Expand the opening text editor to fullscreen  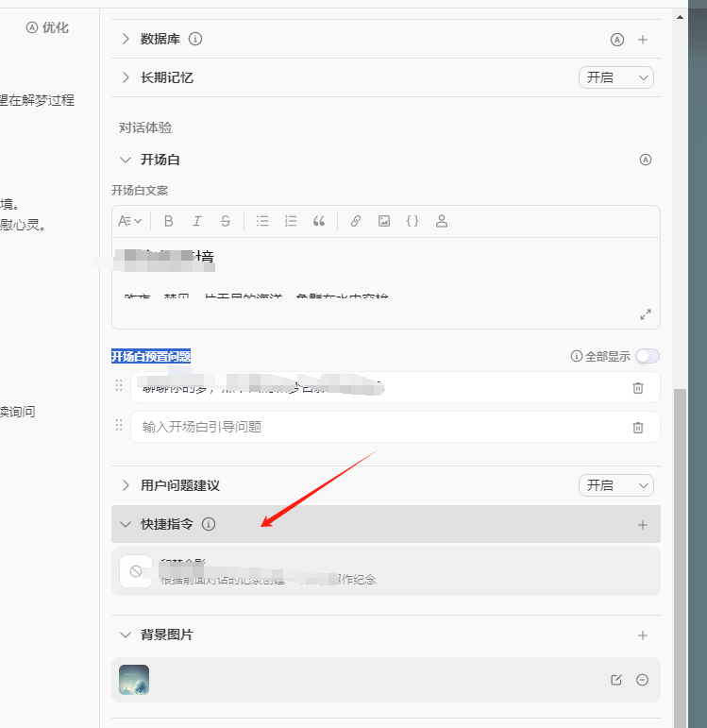tap(646, 314)
